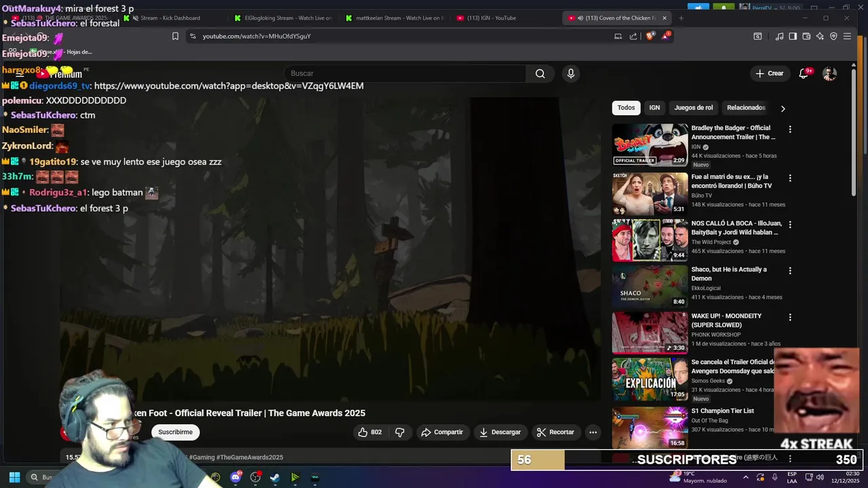Screen dimensions: 868x488
Task: Click the browser address bar URL
Action: click(x=256, y=36)
